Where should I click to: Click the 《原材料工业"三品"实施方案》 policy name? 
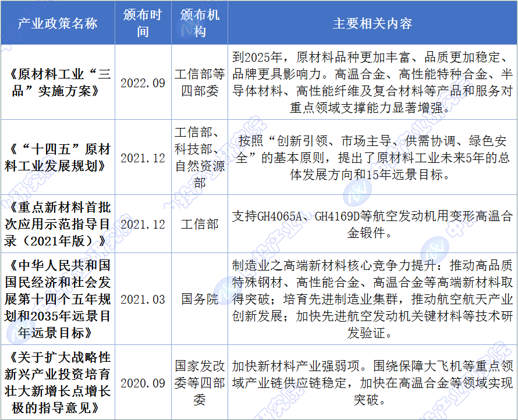[58, 83]
